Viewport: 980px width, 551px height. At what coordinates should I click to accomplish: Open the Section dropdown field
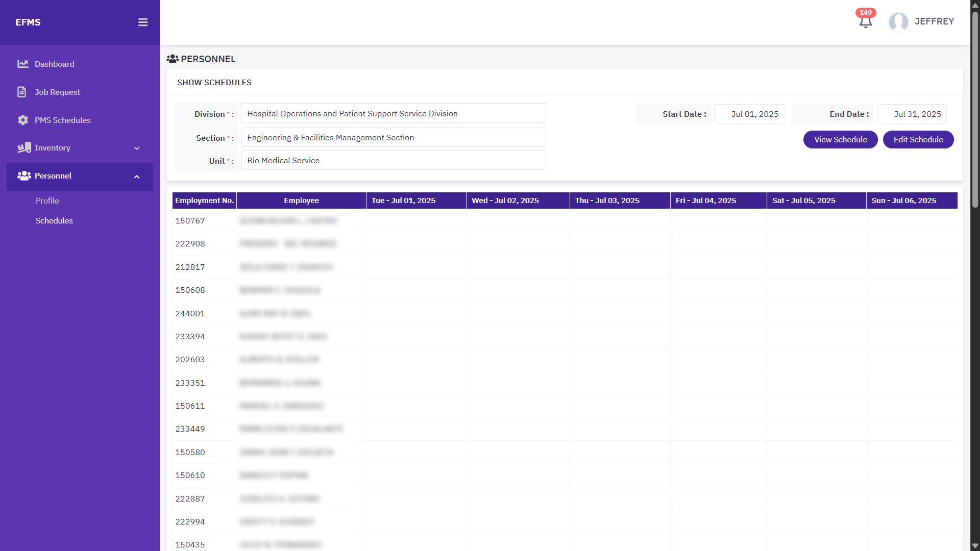coord(393,138)
